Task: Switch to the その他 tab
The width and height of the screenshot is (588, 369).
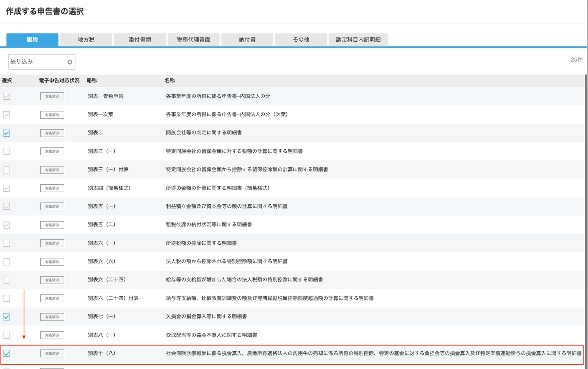Action: (x=301, y=40)
